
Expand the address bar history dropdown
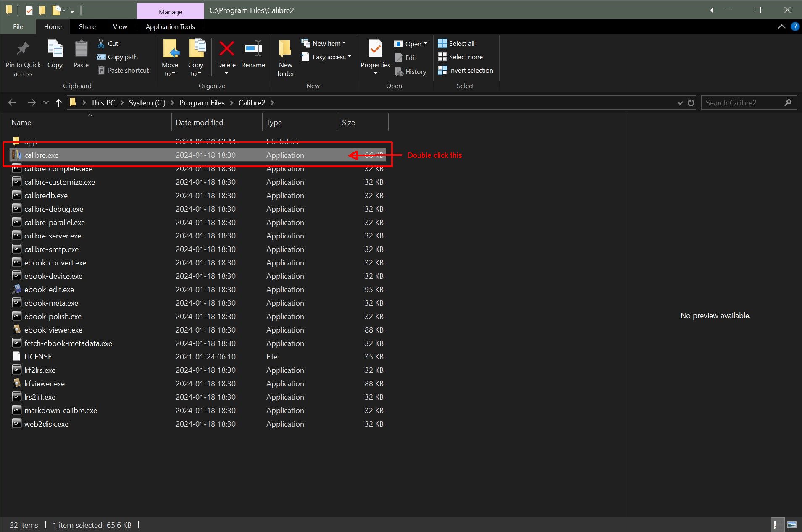(x=680, y=102)
